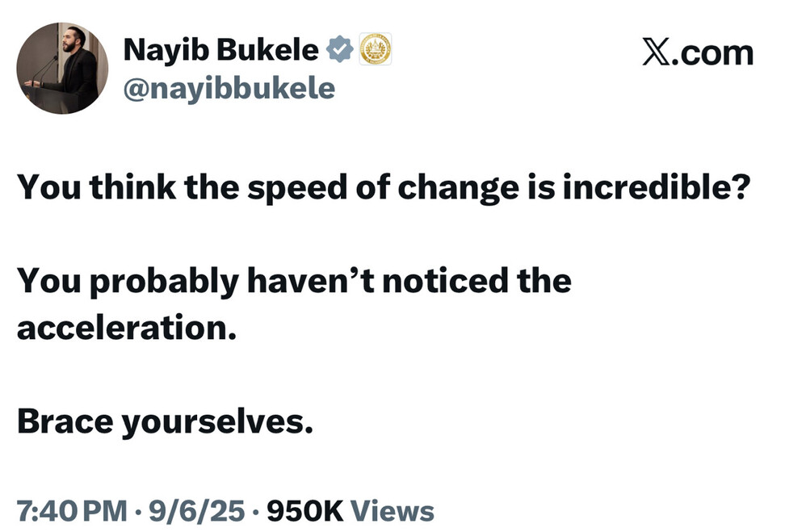Open Nayib Bukele's profile picture
Viewport: 785px width, 532px height.
pos(62,69)
